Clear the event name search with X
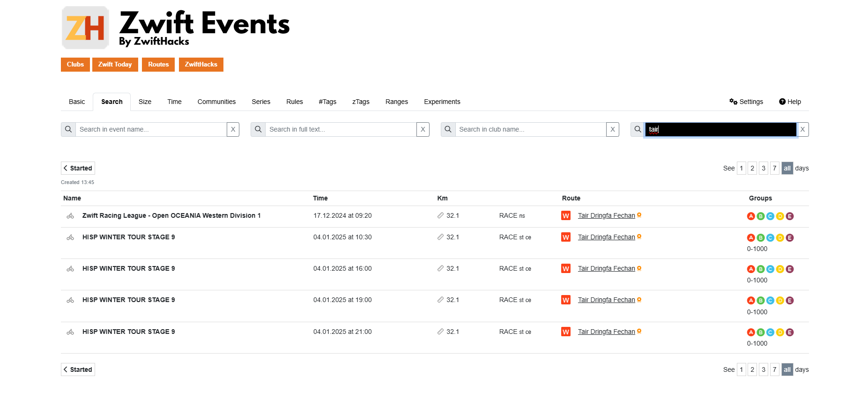868x399 pixels. click(233, 130)
